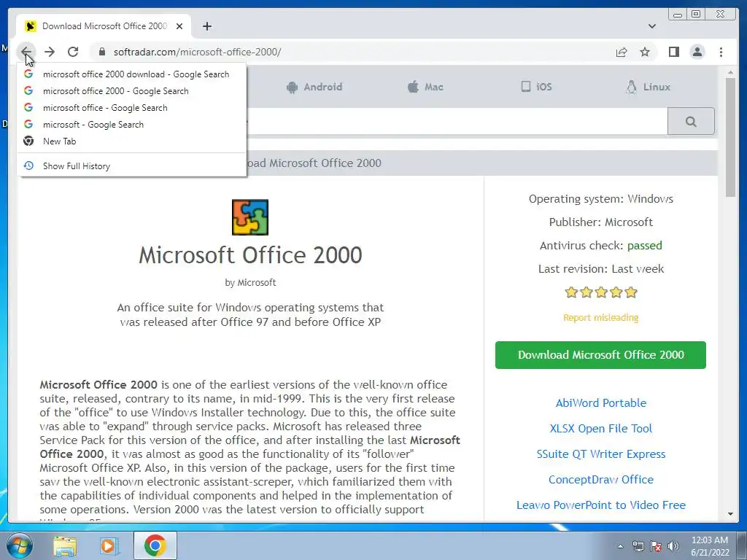Open the Chrome profile avatar
This screenshot has height=560, width=747.
coord(697,52)
